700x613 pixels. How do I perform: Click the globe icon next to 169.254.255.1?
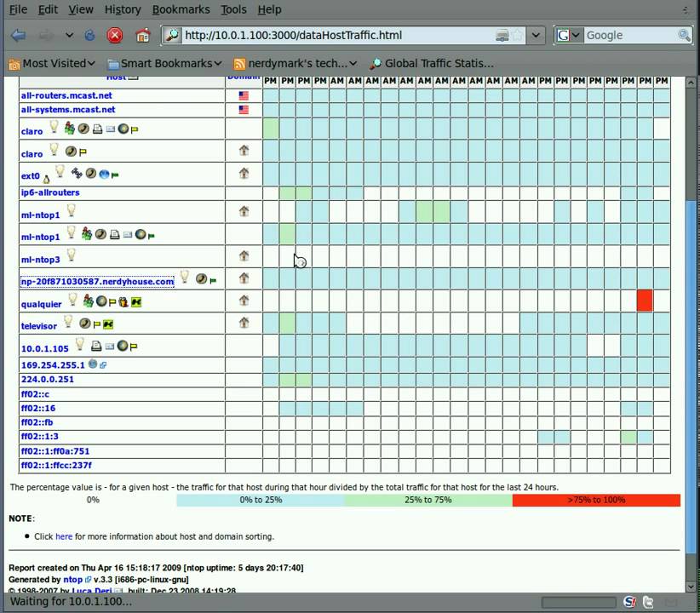93,364
